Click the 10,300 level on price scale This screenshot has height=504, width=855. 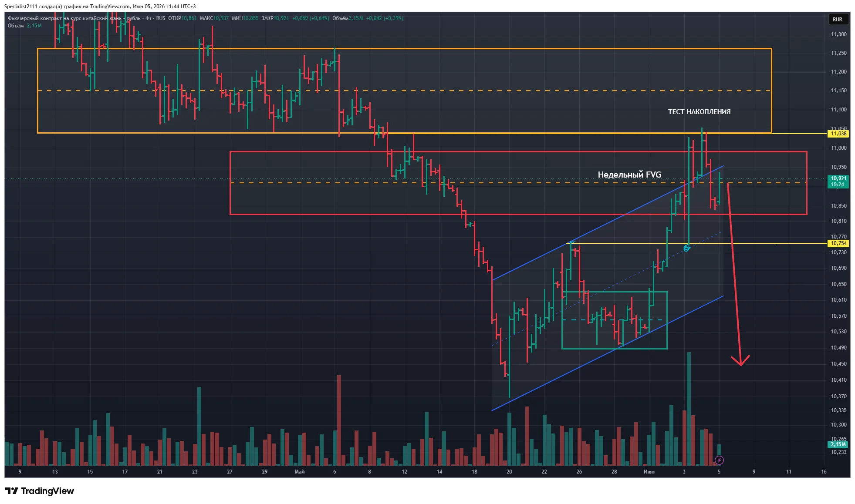pyautogui.click(x=838, y=425)
